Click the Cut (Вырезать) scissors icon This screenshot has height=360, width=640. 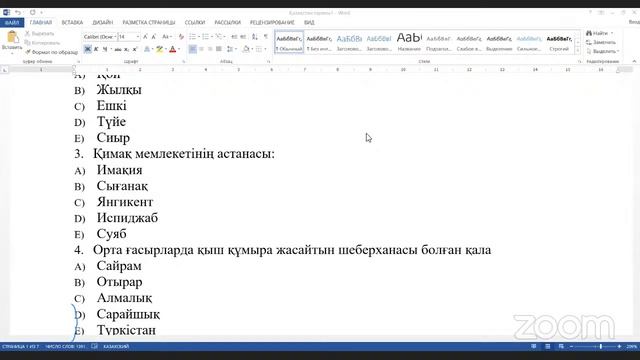click(x=28, y=33)
